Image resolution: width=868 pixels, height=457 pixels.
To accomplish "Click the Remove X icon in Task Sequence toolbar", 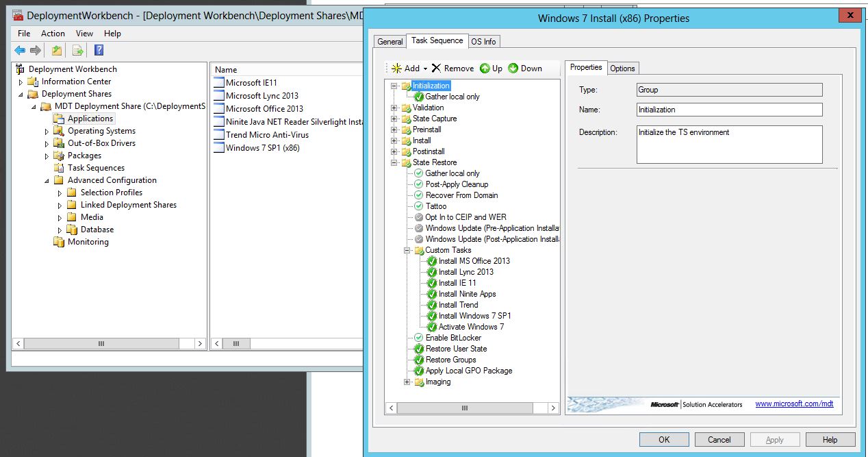I will (x=436, y=69).
